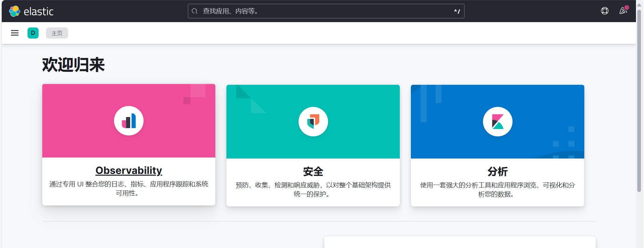The height and width of the screenshot is (248, 644).
Task: Click the Kibana analytics icon
Action: (x=498, y=122)
